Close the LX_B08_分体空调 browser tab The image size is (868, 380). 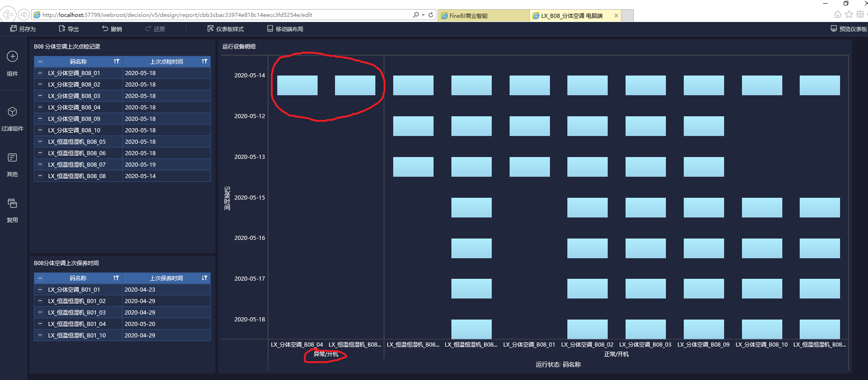[616, 16]
